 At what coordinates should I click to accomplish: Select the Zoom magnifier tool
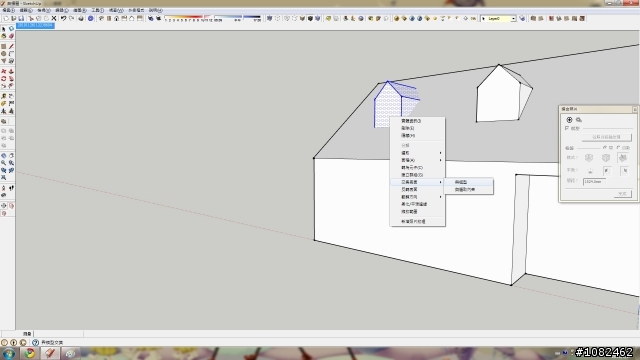(x=4, y=163)
